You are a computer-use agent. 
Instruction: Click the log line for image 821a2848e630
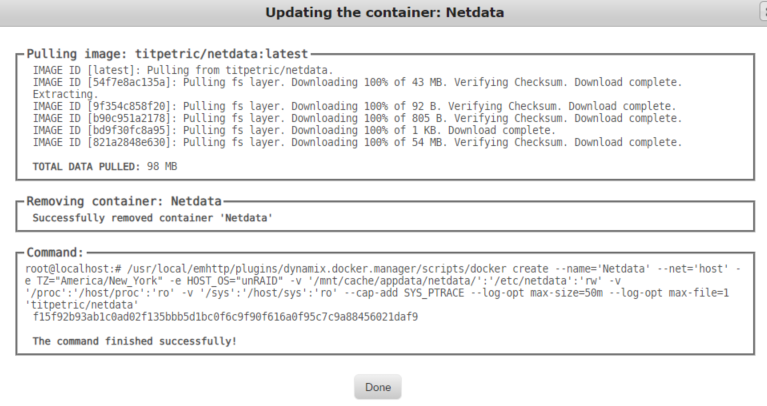pyautogui.click(x=357, y=142)
